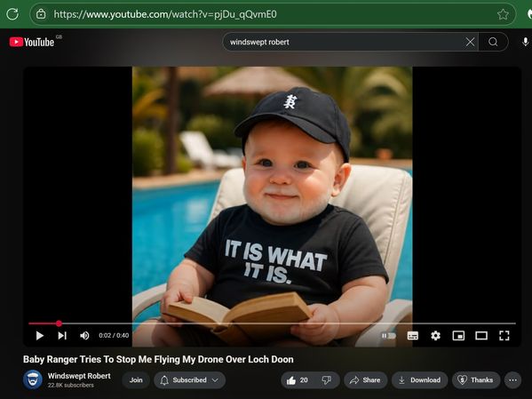Open the more actions ellipsis menu
The height and width of the screenshot is (399, 532).
point(512,380)
